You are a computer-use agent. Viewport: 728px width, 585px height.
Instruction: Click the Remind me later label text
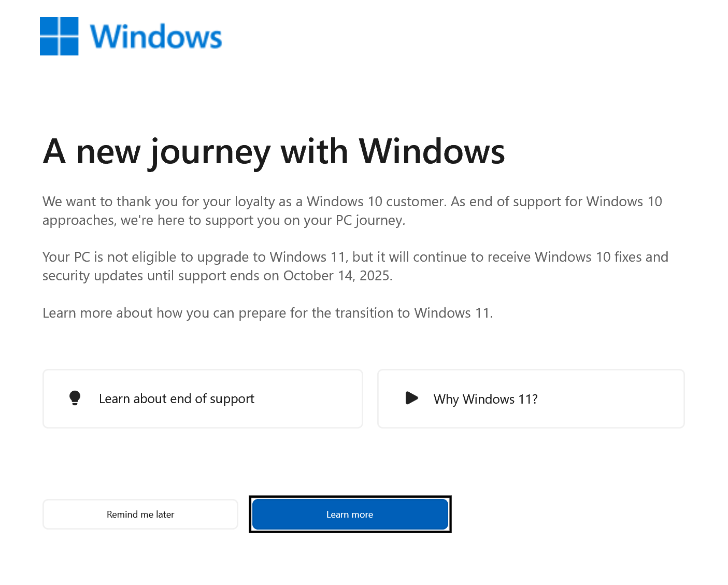(x=140, y=515)
